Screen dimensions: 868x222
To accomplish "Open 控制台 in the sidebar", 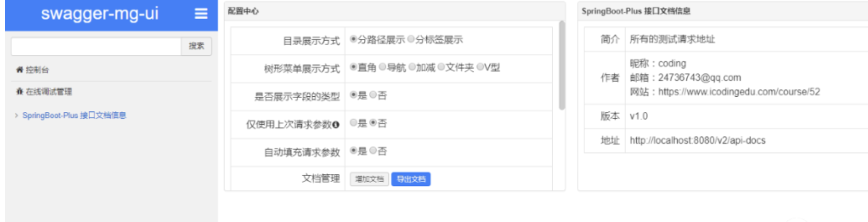I will [x=37, y=70].
